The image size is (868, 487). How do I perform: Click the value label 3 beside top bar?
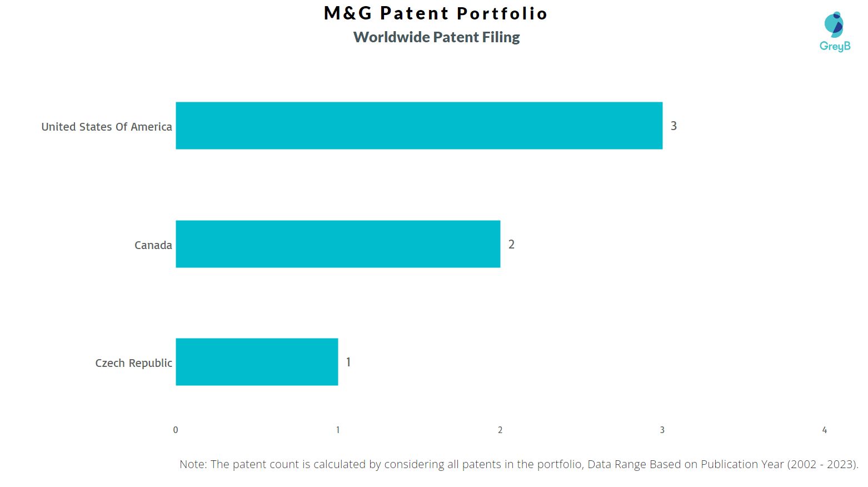(x=674, y=126)
